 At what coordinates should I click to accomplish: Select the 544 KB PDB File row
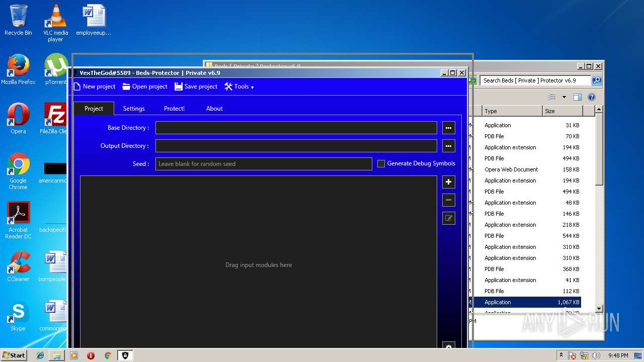coord(525,236)
